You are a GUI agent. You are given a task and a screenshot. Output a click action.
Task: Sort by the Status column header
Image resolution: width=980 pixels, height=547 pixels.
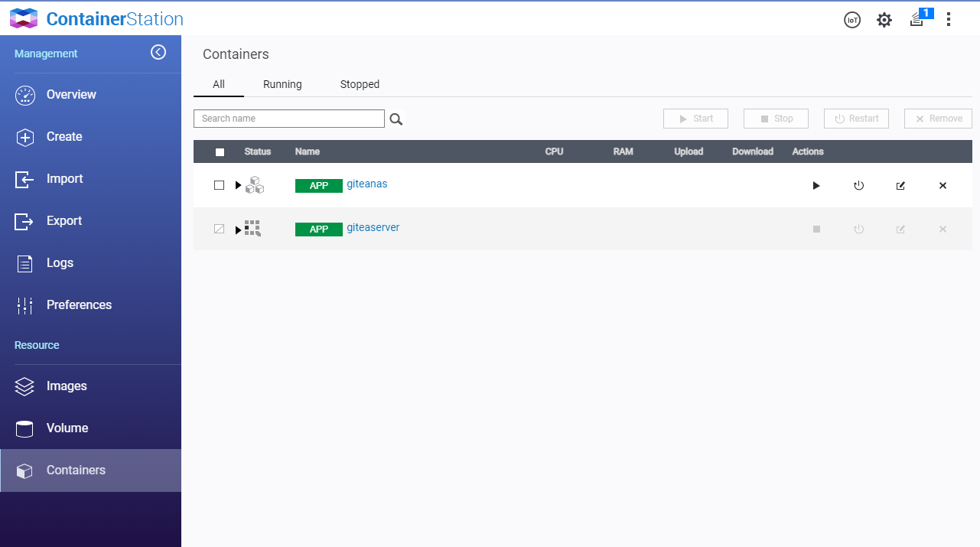point(258,151)
